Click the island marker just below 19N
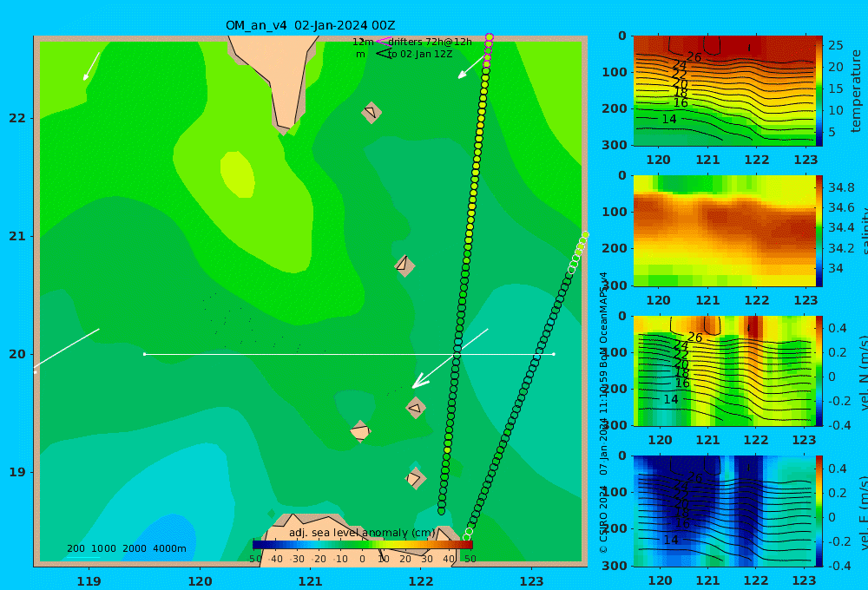This screenshot has width=868, height=590. pyautogui.click(x=415, y=478)
